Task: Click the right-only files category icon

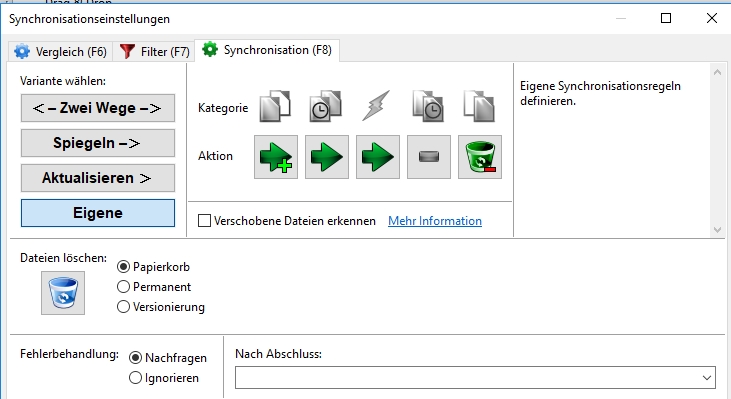Action: pyautogui.click(x=479, y=106)
